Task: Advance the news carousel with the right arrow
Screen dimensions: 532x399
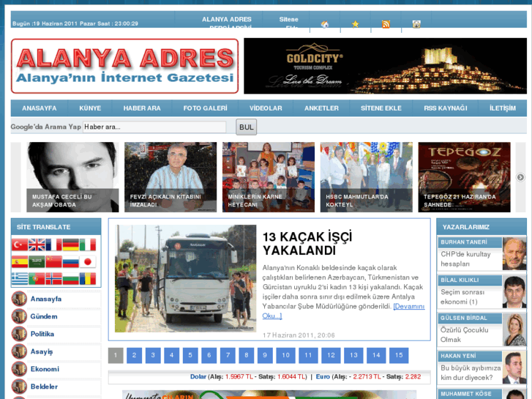Action: [x=520, y=177]
